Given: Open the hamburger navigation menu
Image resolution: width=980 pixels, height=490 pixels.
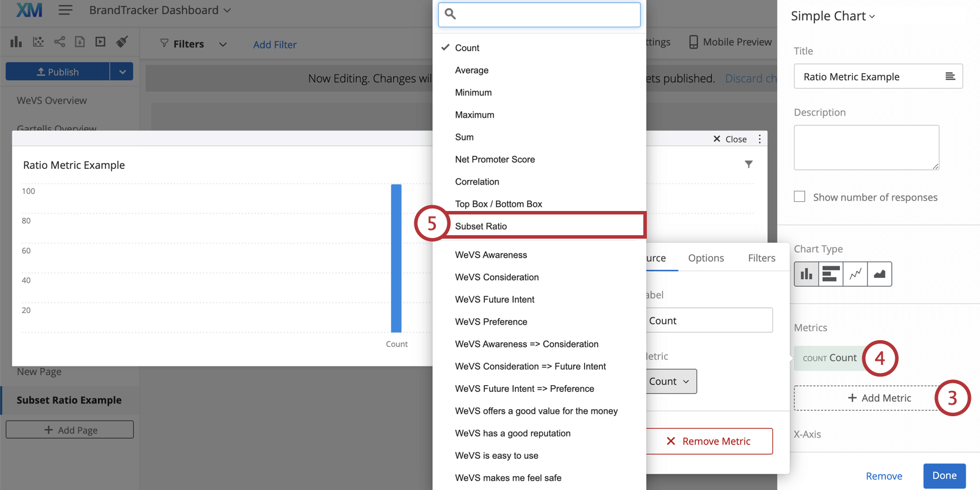Looking at the screenshot, I should click(66, 10).
